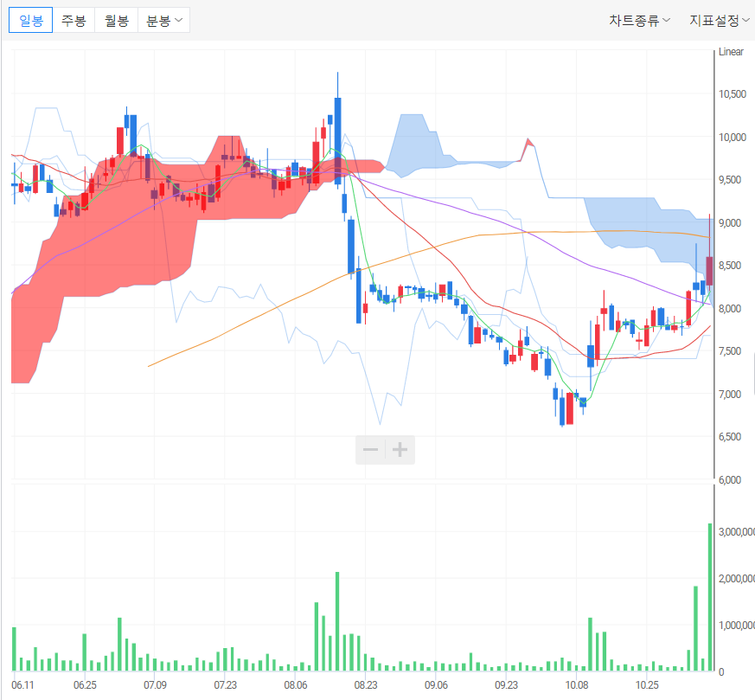
Task: Click the 7,000 price axis label
Action: [730, 394]
